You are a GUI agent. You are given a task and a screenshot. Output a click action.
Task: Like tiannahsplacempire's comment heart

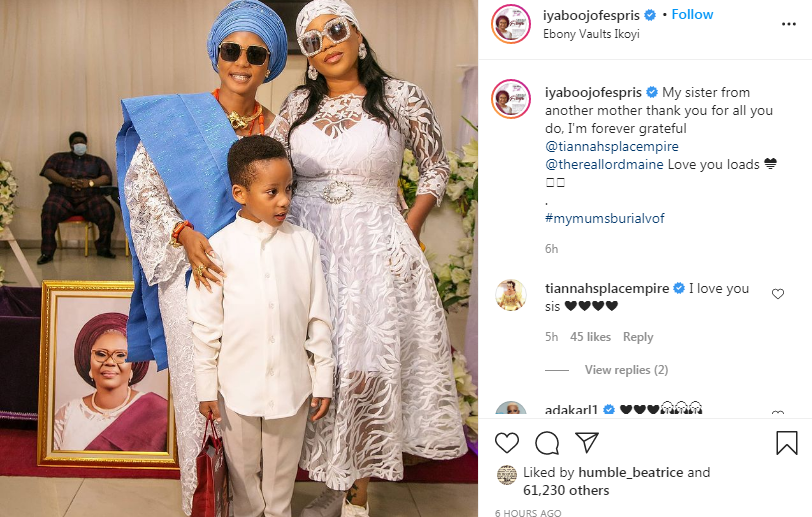[x=778, y=294]
